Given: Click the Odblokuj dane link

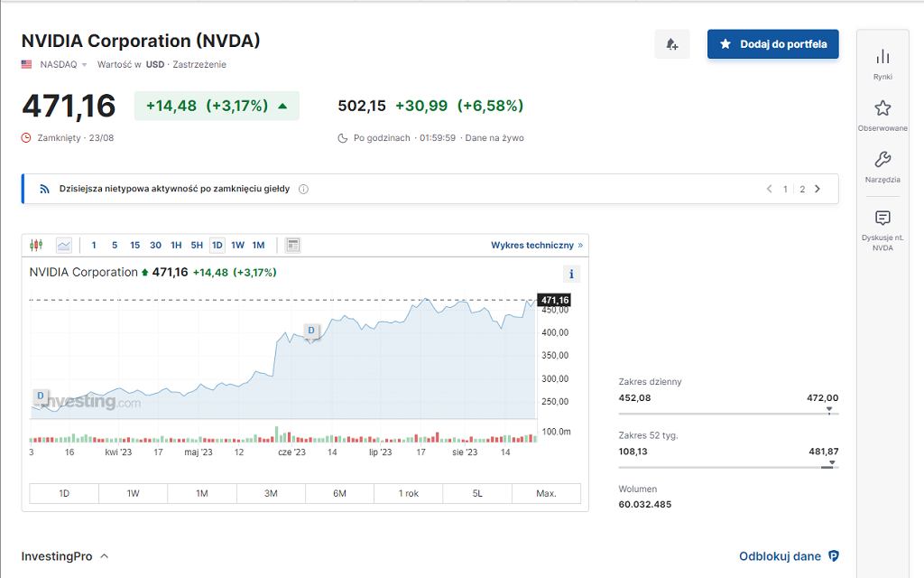Looking at the screenshot, I should 780,556.
